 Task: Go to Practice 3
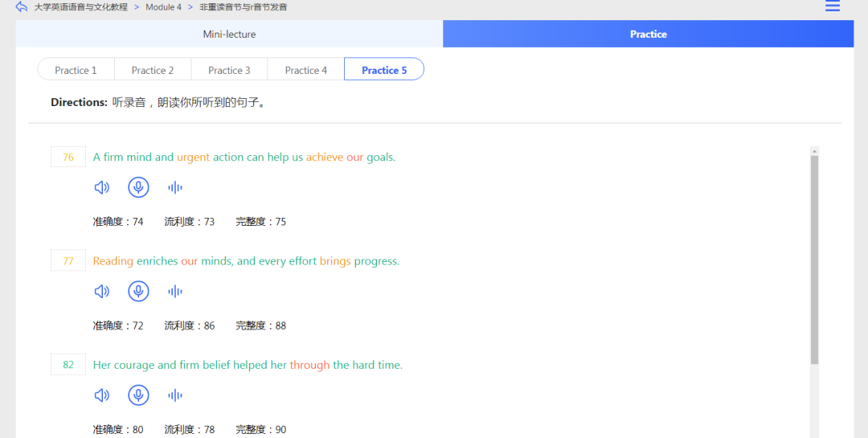click(229, 70)
